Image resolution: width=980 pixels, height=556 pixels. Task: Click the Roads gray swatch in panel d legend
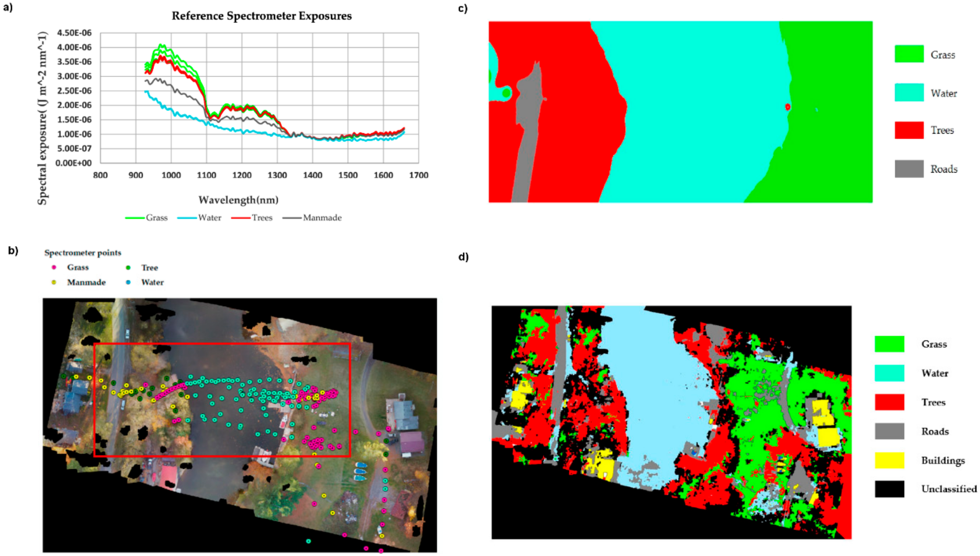click(889, 431)
